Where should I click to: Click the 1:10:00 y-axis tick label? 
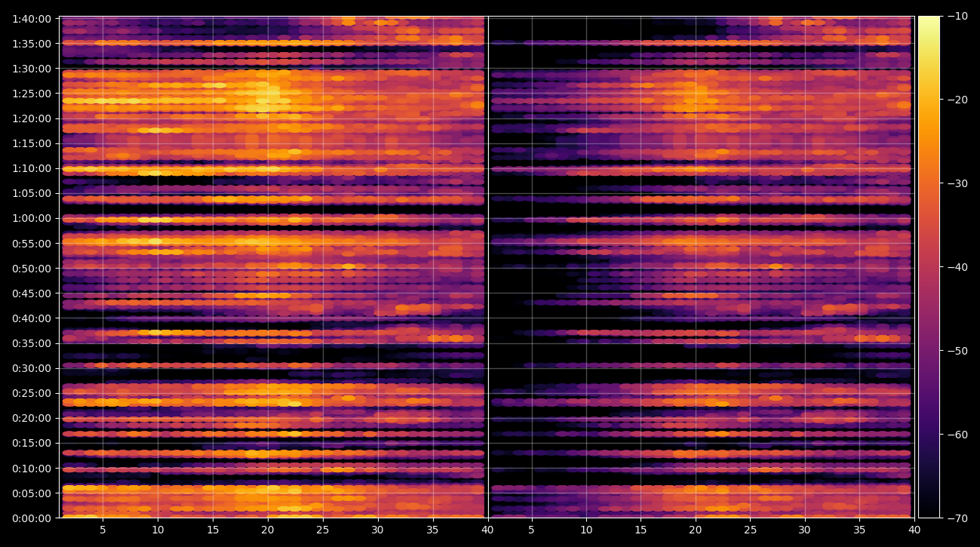32,168
